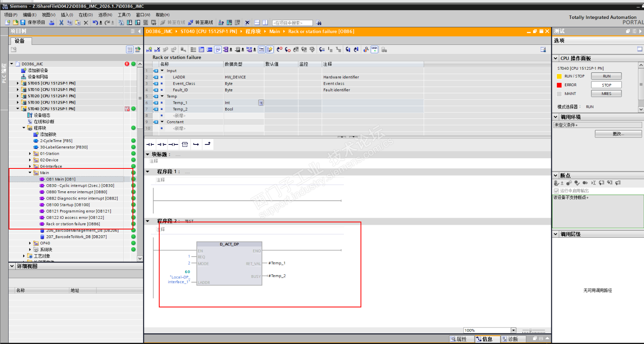Click the upload from device icon
The image size is (644, 344).
pos(138,22)
